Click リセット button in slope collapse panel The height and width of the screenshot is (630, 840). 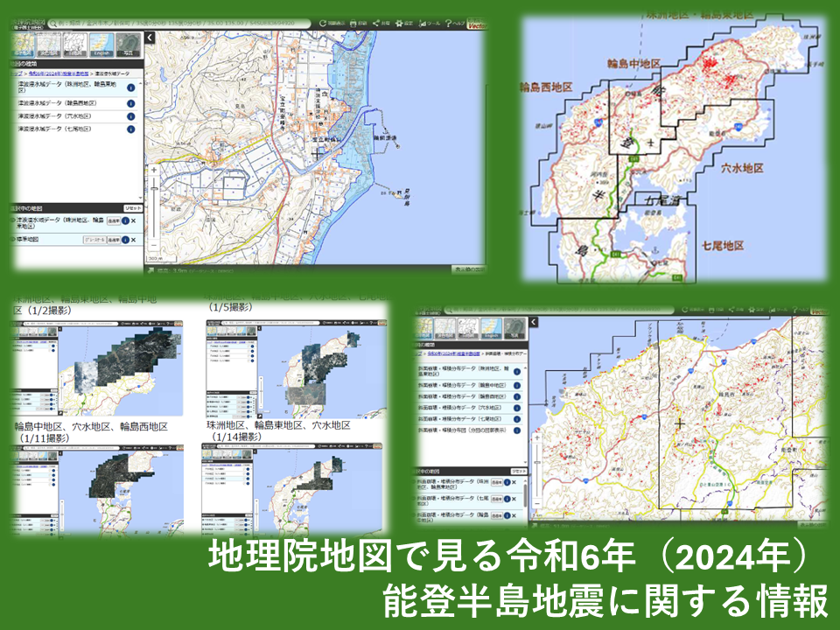[x=518, y=472]
